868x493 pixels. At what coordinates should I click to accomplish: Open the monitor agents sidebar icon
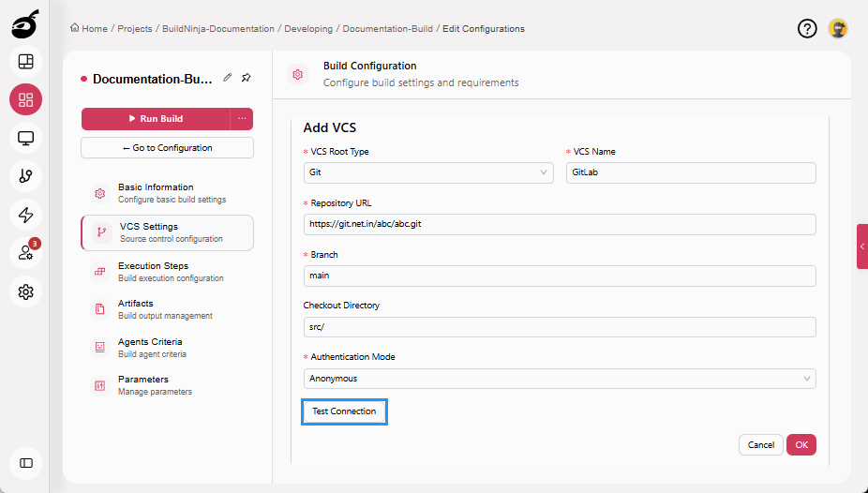(x=25, y=138)
